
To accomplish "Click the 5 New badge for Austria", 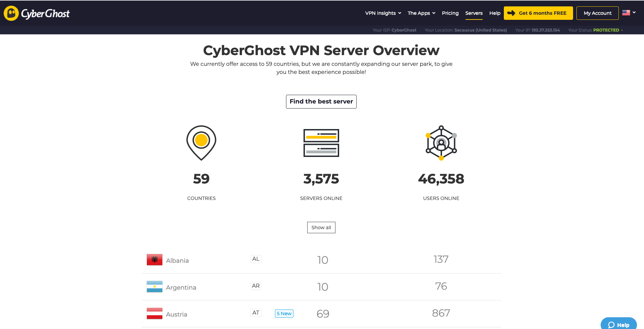I will click(x=284, y=314).
